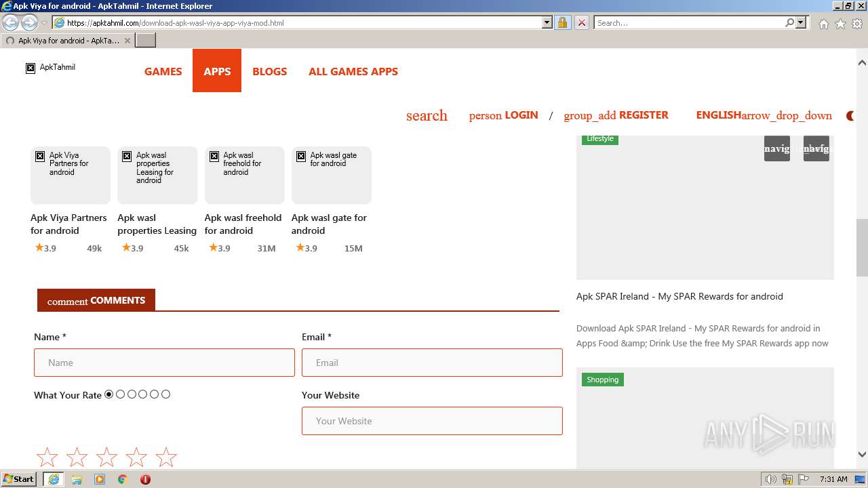Viewport: 868px width, 488px height.
Task: Open Apk wasl freehold for android link
Action: tap(243, 224)
